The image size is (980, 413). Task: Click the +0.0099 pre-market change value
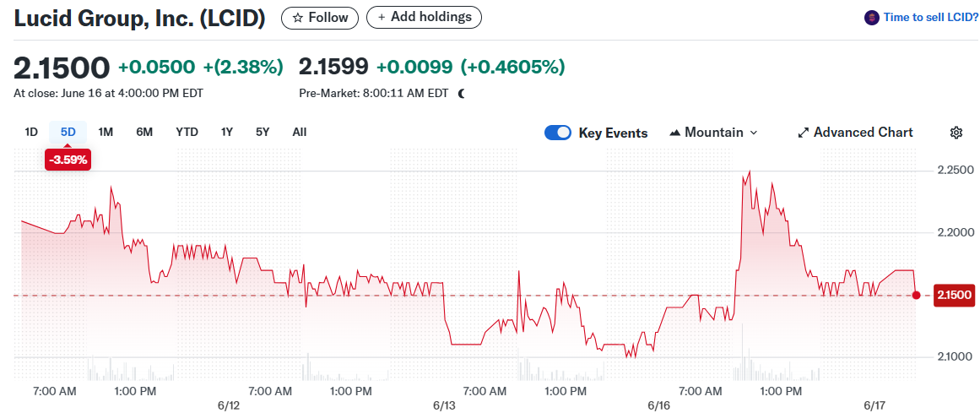click(414, 67)
